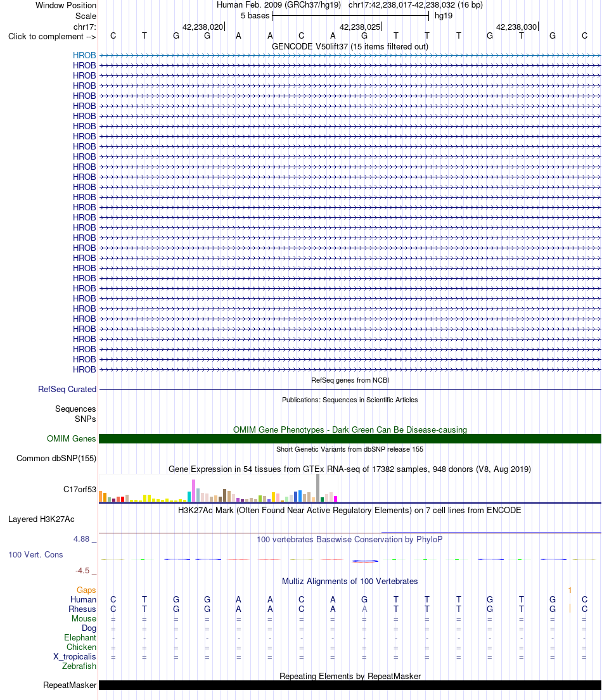Click the -4.5 PhyloP lower scale value
Viewport: 602px width, 700px height.
82,571
